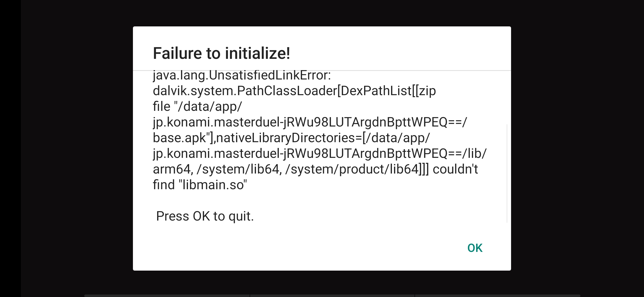Click the "Failure to initialize!" dialog title
Screen dimensions: 644x297
coord(222,53)
